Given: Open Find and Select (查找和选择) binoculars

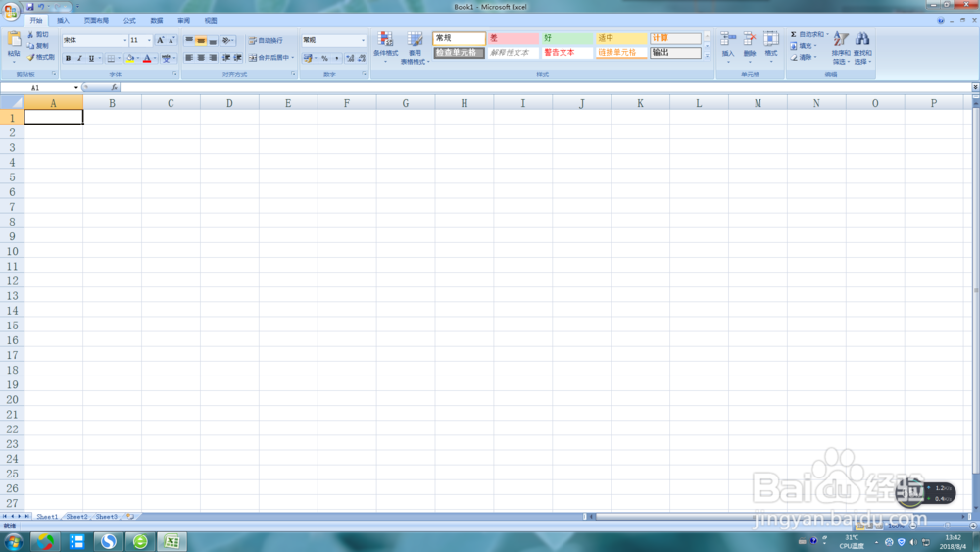Looking at the screenshot, I should (x=862, y=48).
